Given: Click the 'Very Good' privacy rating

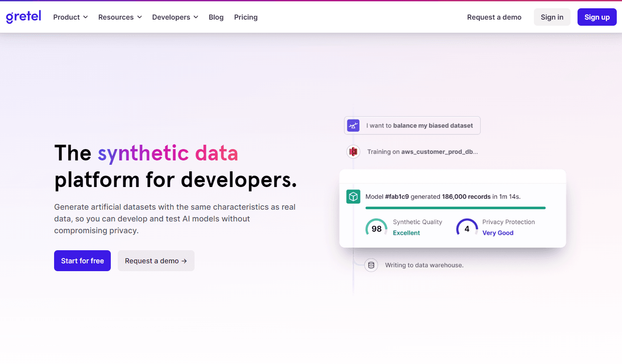Looking at the screenshot, I should pyautogui.click(x=498, y=233).
